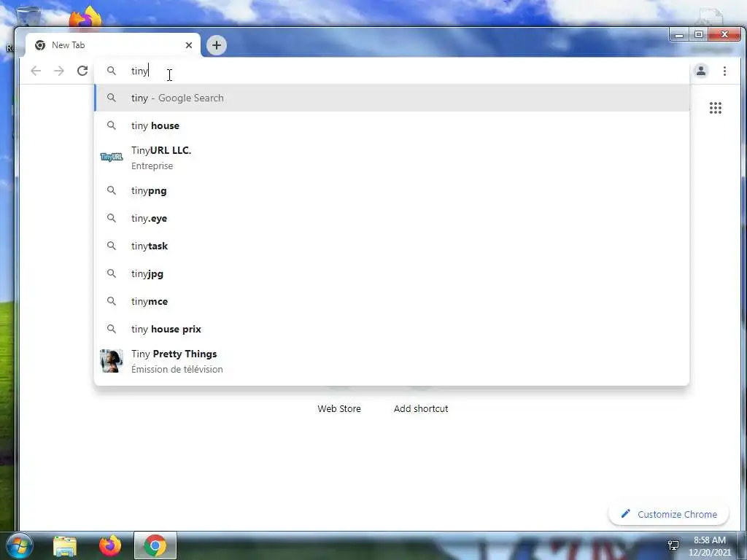The width and height of the screenshot is (747, 560).
Task: Open the Google apps grid icon
Action: 715,108
